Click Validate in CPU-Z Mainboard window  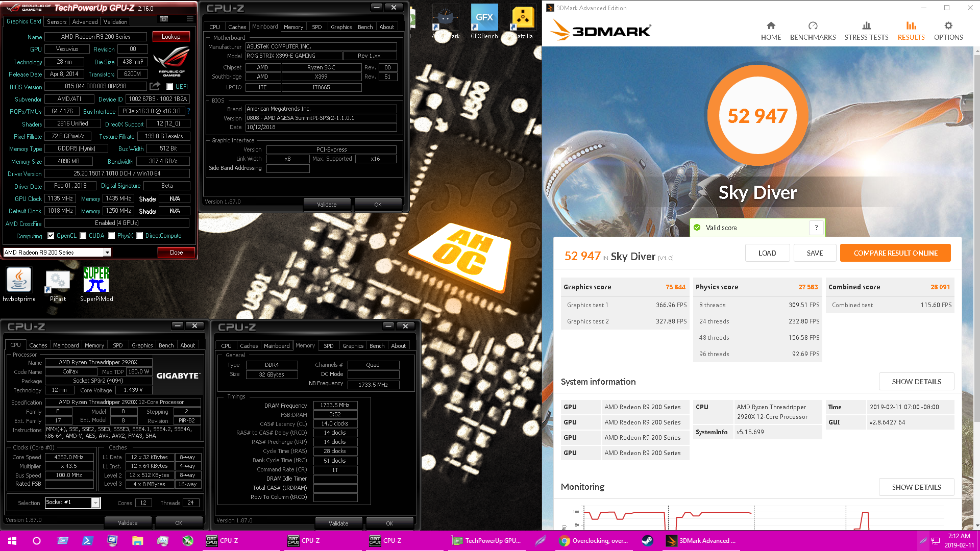pos(327,205)
